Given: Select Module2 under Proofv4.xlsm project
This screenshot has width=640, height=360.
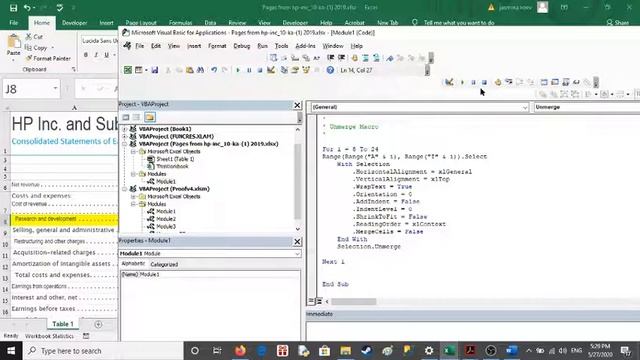Looking at the screenshot, I should tap(166, 219).
